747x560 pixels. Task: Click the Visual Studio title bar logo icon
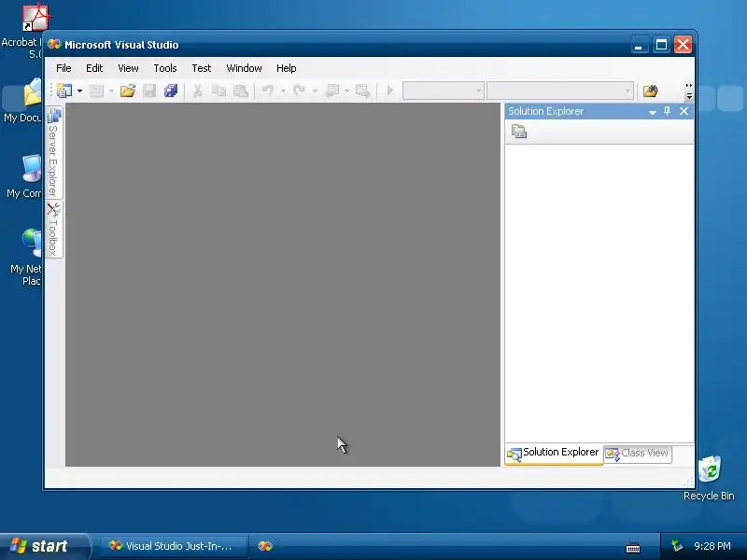(x=54, y=45)
